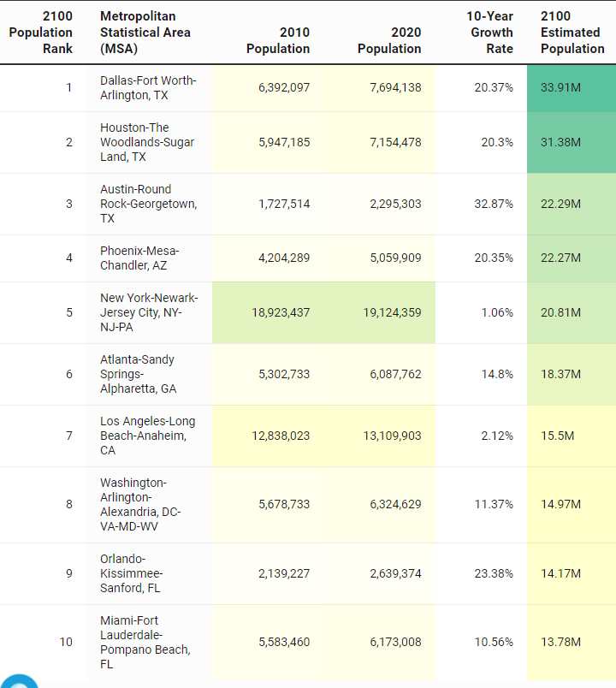
Task: Sort by 2100 Population Rank column header
Action: click(x=41, y=33)
